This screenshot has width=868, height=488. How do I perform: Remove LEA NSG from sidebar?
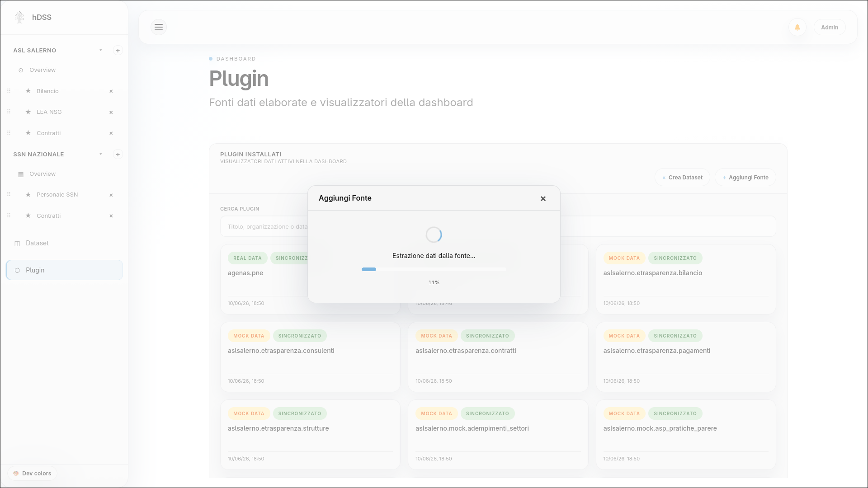coord(111,113)
